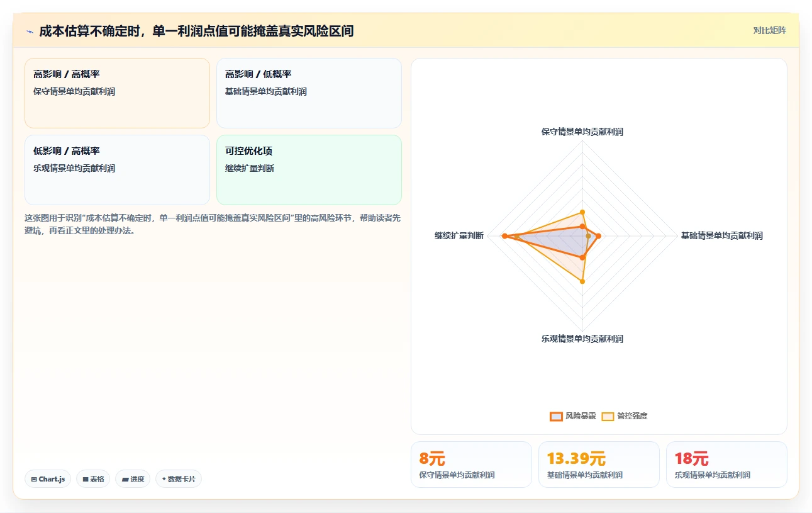Viewport: 812px width, 513px height.
Task: Click the description paragraph starting 这张图用于识别
Action: (212, 224)
